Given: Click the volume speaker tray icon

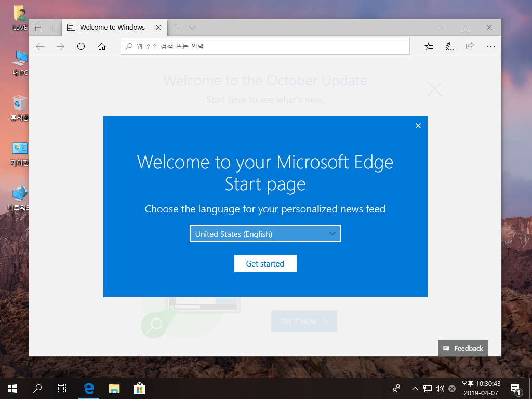Looking at the screenshot, I should pos(440,389).
